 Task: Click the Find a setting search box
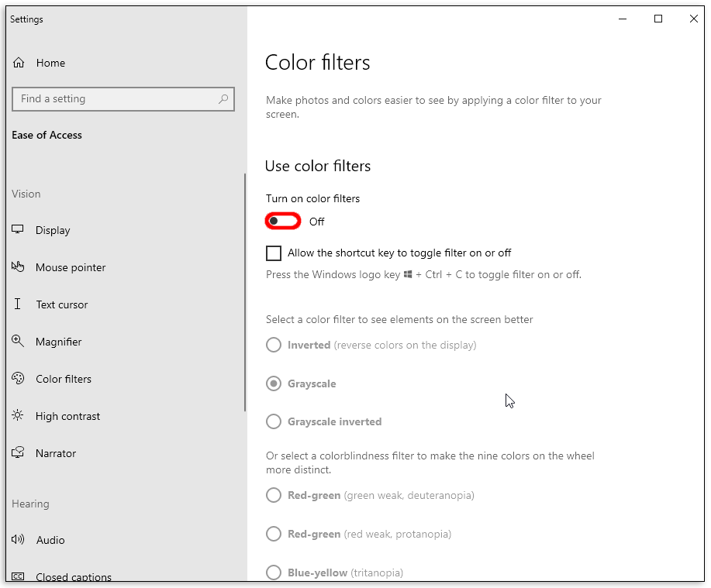pos(116,99)
